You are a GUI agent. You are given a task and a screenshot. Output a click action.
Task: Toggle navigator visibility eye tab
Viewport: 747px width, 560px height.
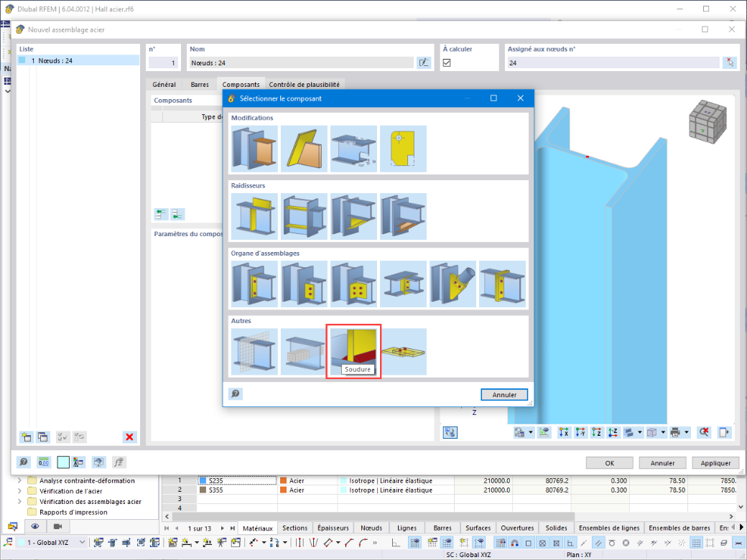[35, 526]
